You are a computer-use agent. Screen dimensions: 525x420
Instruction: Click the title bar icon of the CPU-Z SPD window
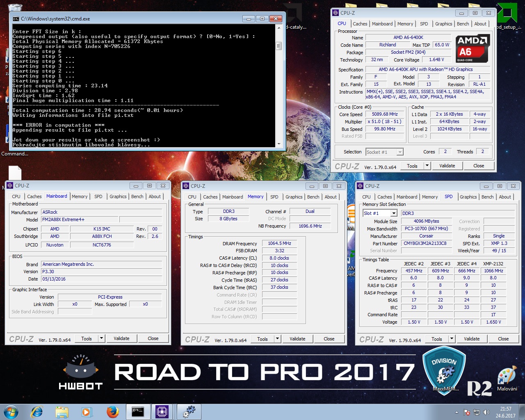[361, 186]
